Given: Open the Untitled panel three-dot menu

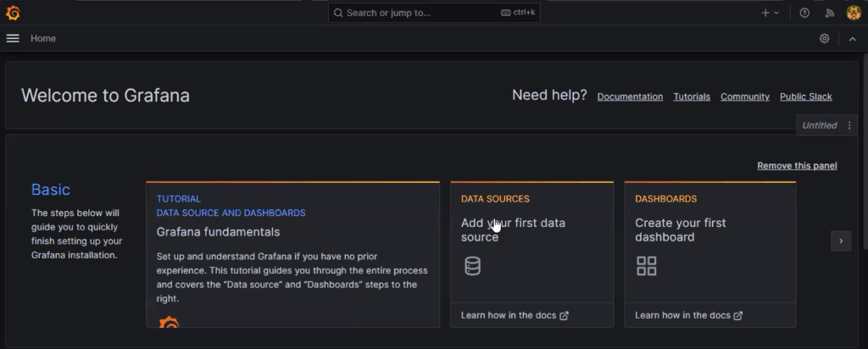Looking at the screenshot, I should [x=849, y=125].
